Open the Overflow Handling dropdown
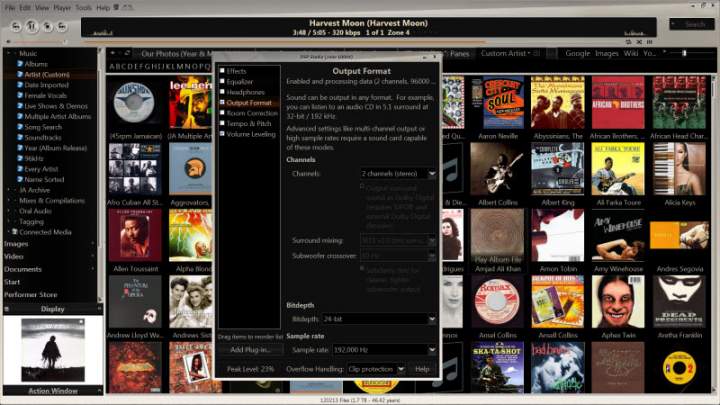The image size is (720, 405). (376, 369)
